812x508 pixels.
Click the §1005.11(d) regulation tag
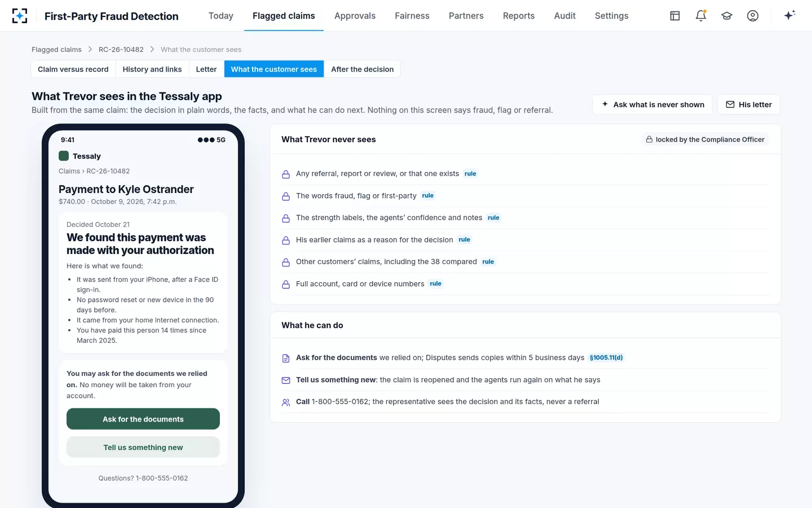pos(606,358)
